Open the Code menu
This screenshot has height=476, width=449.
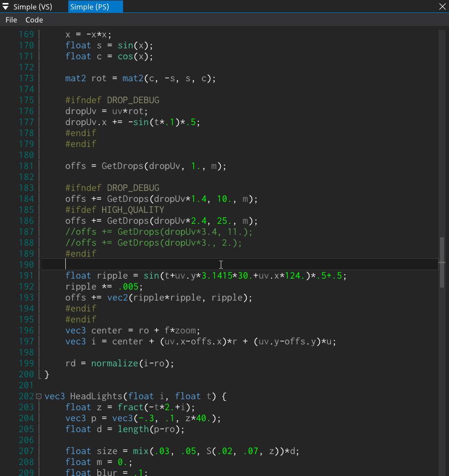click(x=34, y=20)
